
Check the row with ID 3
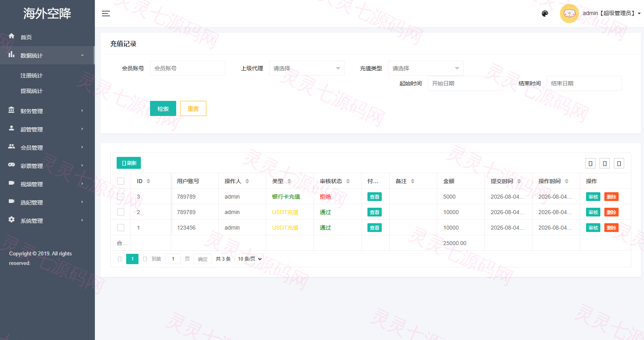(121, 197)
